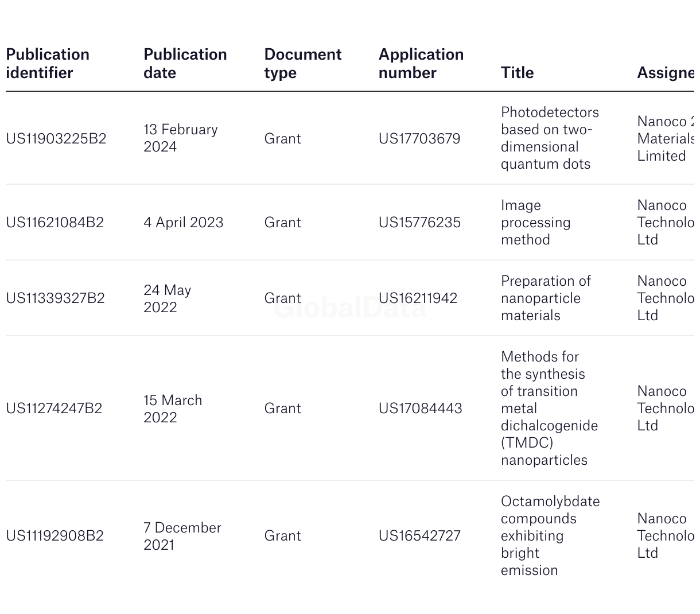Select application number US17703679
Viewport: 700px width, 614px height.
[419, 139]
